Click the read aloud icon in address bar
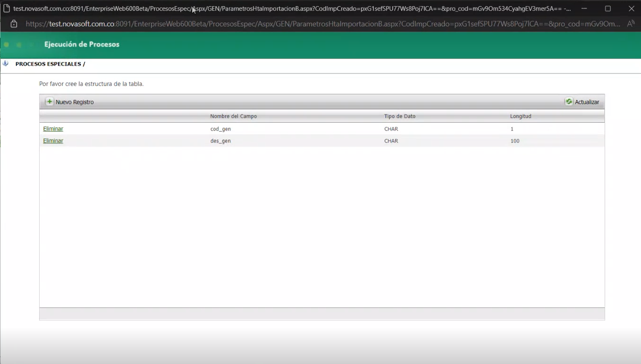Image resolution: width=641 pixels, height=364 pixels. click(631, 24)
